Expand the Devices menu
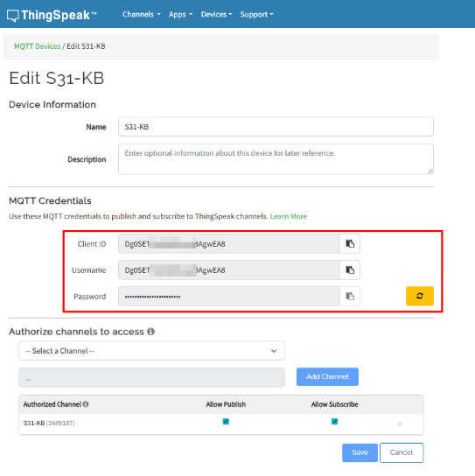The width and height of the screenshot is (475, 476). (x=216, y=14)
